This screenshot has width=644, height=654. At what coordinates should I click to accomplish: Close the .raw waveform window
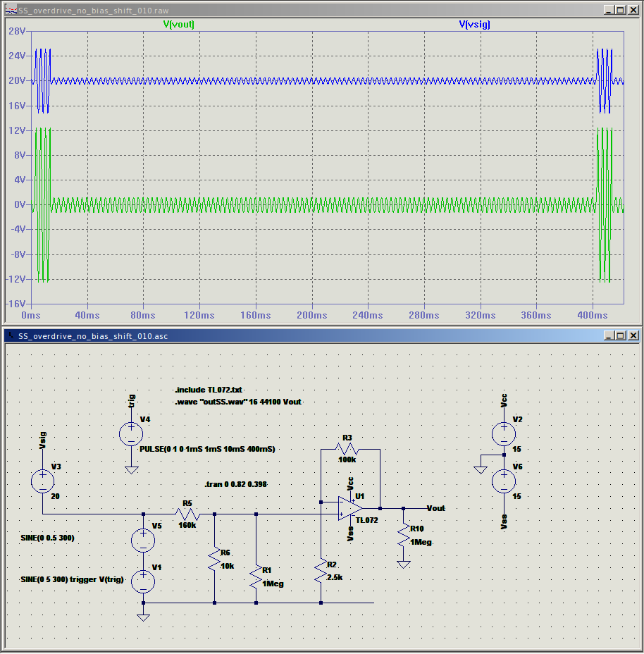[633, 10]
